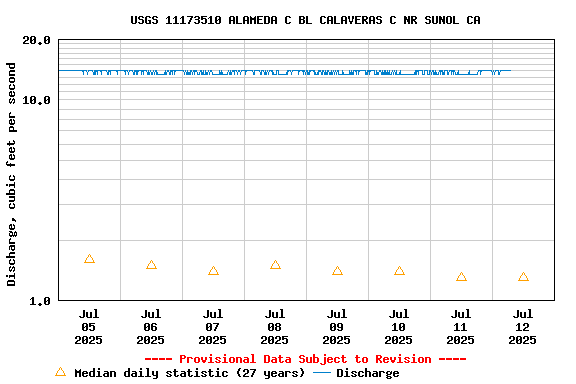Image resolution: width=576 pixels, height=384 pixels.
Task: Click the median triangle marker for Jul 07
Action: click(x=213, y=271)
